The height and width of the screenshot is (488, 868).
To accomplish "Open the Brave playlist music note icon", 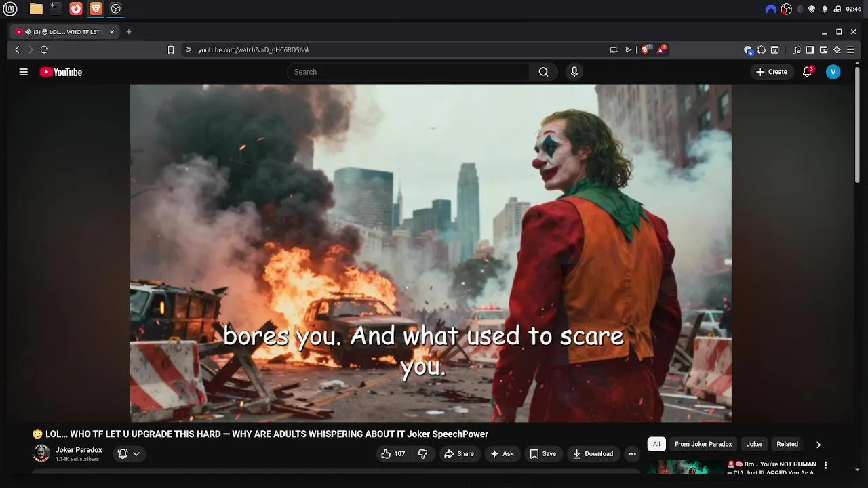I will pyautogui.click(x=797, y=49).
